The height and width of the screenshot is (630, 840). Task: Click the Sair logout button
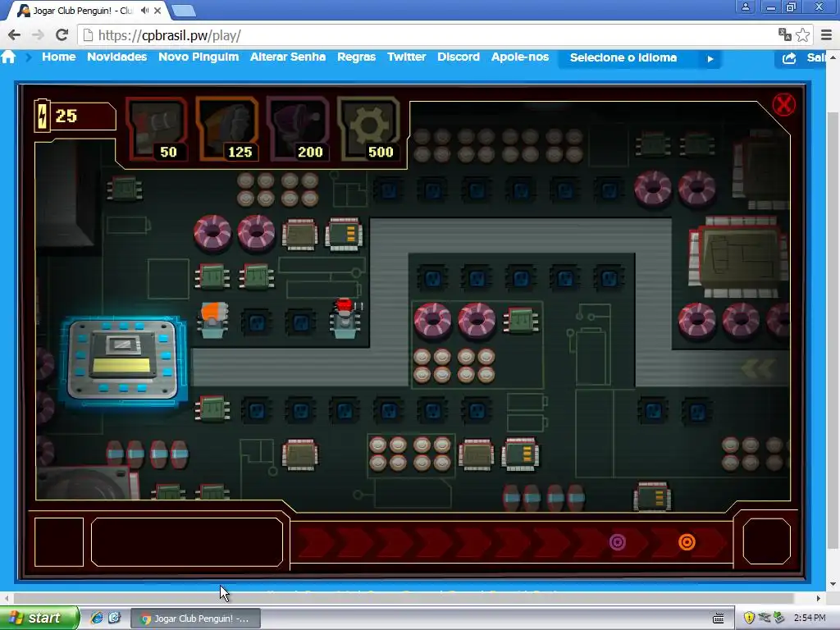pos(802,58)
